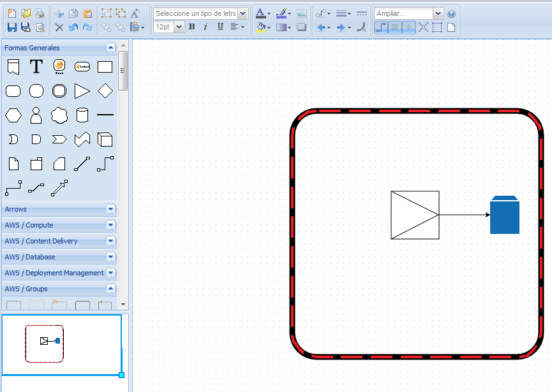The image size is (552, 392).
Task: Expand the Arrows shape category
Action: (x=110, y=209)
